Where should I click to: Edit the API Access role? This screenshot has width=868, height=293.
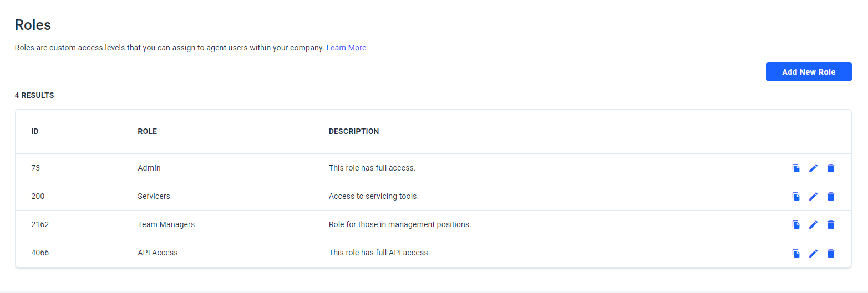pos(813,253)
